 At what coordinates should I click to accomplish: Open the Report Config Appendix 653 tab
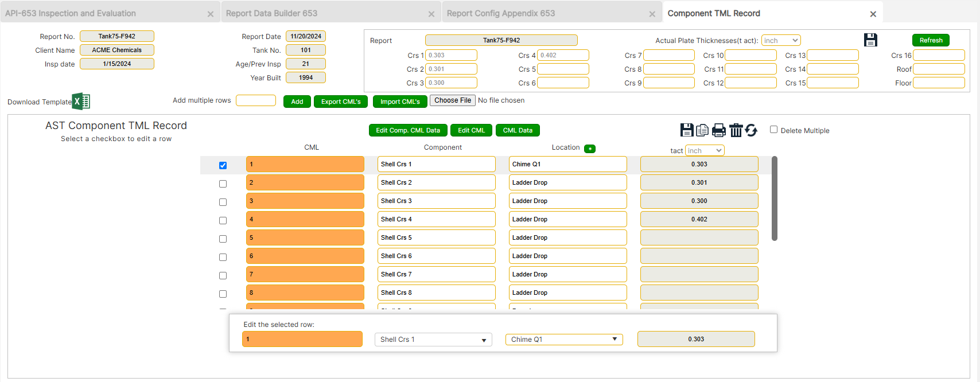500,13
